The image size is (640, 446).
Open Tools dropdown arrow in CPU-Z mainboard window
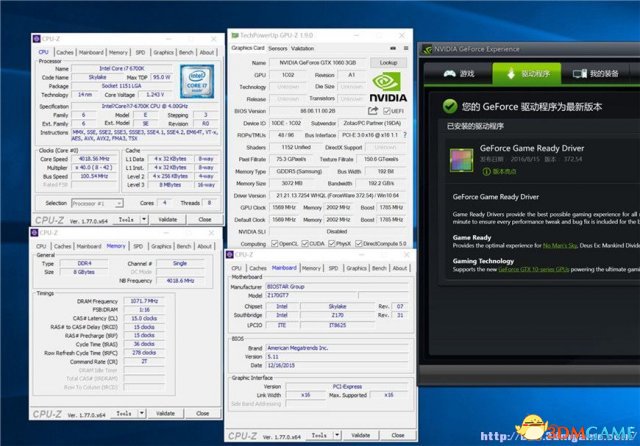337,435
